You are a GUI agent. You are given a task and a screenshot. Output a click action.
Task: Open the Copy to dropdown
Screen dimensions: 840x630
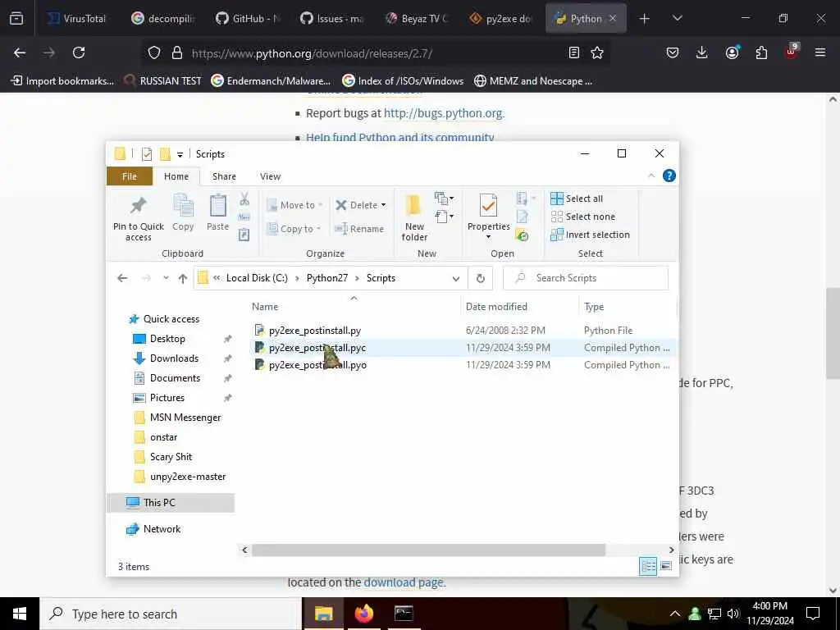pyautogui.click(x=294, y=229)
